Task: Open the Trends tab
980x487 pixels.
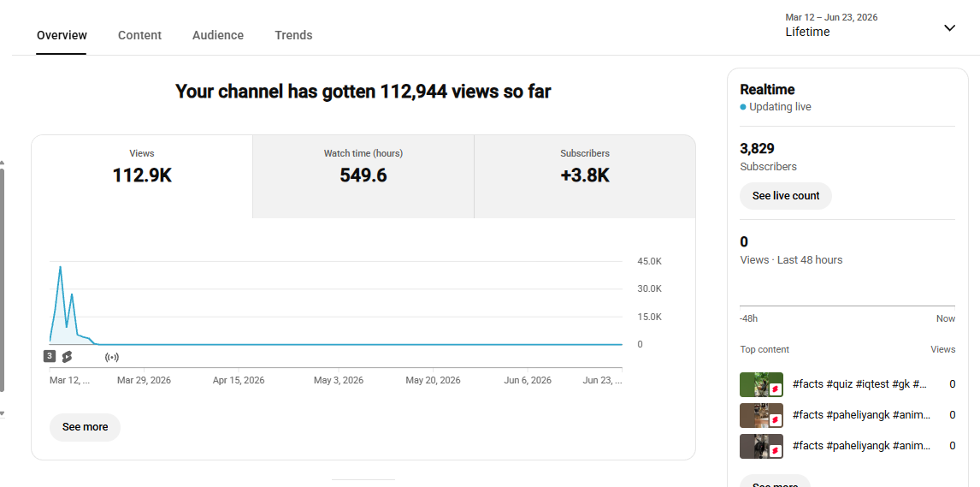Action: point(293,35)
